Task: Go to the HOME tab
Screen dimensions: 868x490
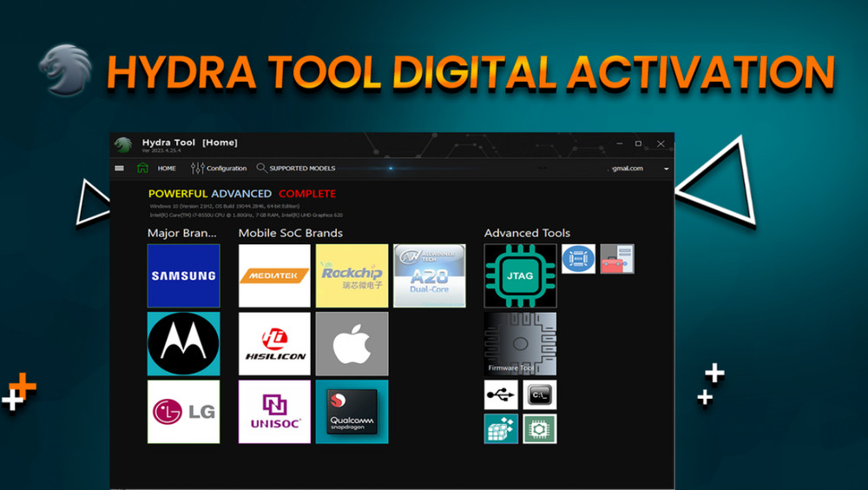Action: [x=167, y=169]
